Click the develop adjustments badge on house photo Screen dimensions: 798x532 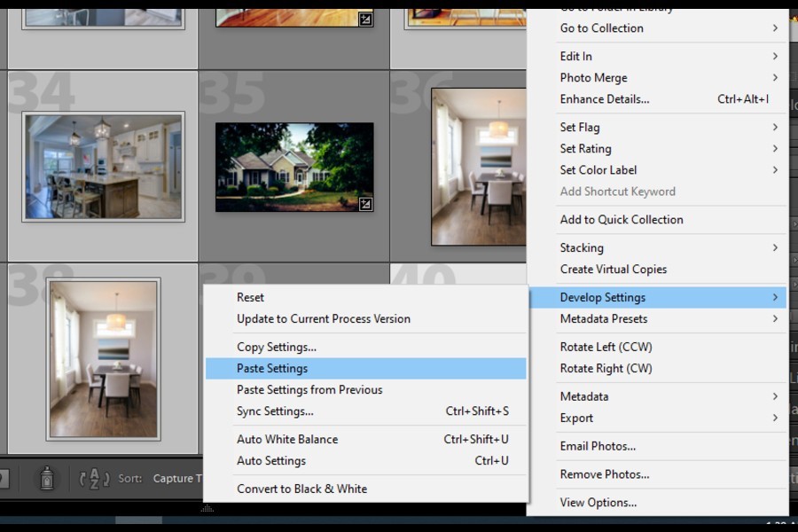365,204
